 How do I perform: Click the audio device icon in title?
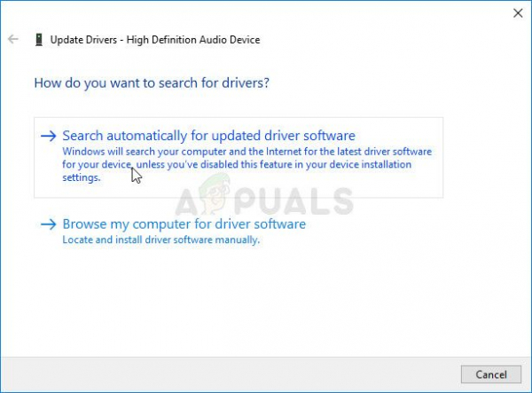39,40
